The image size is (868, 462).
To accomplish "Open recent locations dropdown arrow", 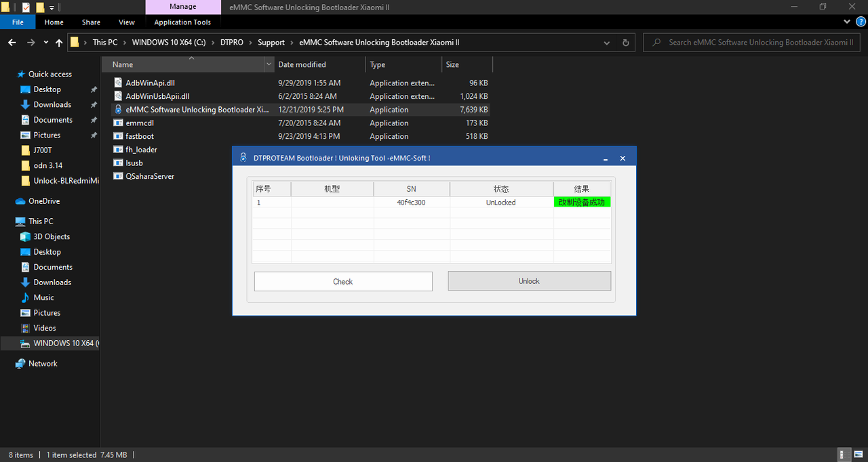I will click(46, 42).
